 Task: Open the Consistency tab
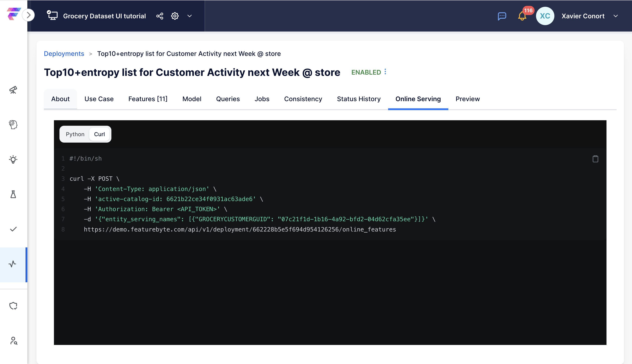click(x=303, y=99)
